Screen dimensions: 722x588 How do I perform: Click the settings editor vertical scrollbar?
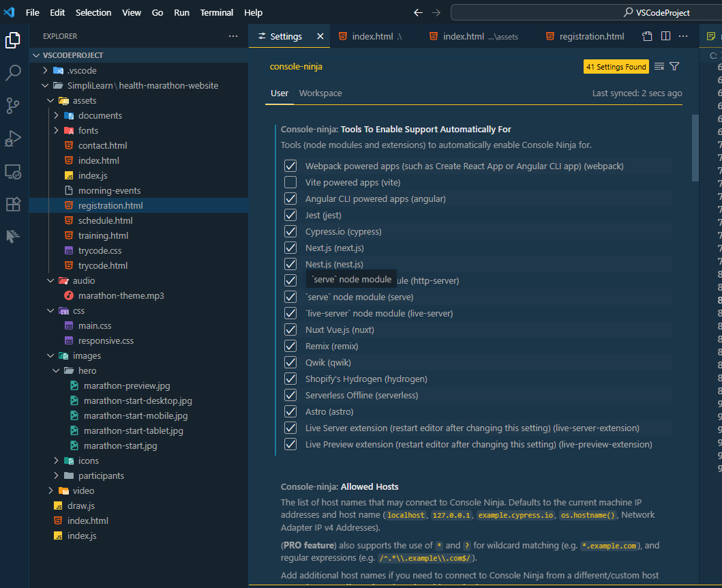point(695,147)
